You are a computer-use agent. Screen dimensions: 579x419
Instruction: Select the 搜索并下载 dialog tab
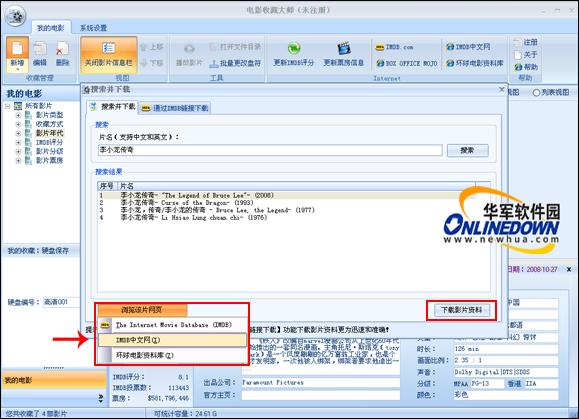(113, 107)
